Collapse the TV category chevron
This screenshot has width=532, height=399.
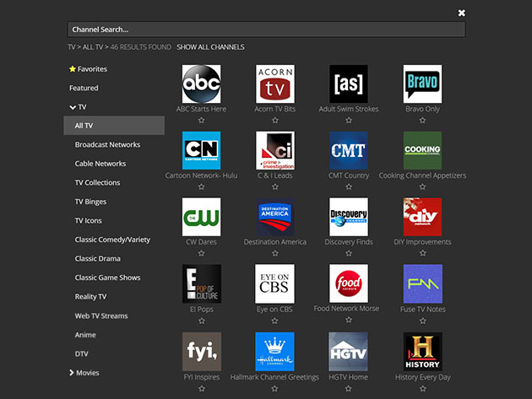coord(73,107)
